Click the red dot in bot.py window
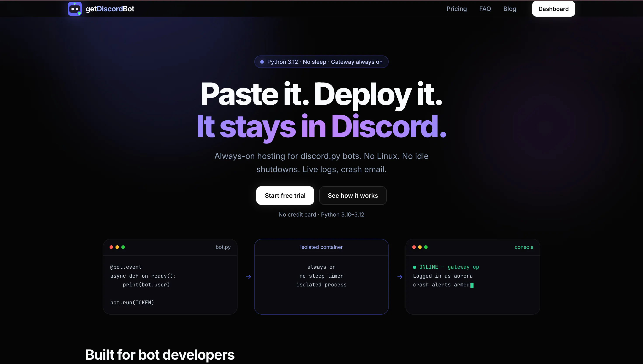This screenshot has height=364, width=643. pos(111,247)
